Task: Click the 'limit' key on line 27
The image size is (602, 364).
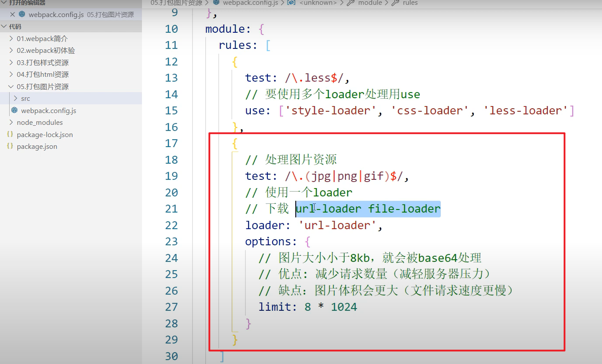Action: click(x=275, y=307)
